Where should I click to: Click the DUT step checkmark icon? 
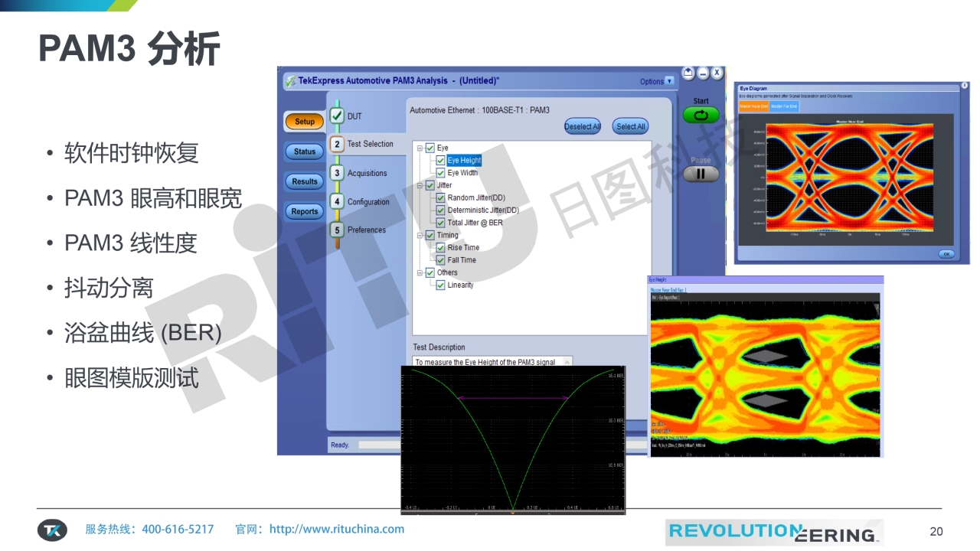(x=337, y=116)
